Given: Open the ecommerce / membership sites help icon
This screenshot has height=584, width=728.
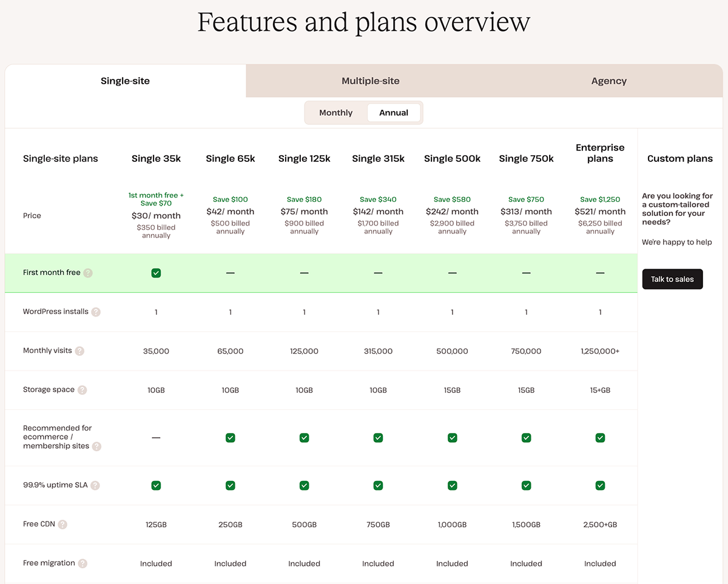Looking at the screenshot, I should (96, 446).
